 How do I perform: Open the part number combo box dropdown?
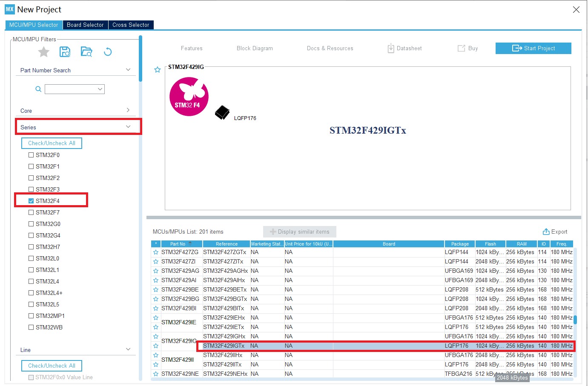click(x=100, y=89)
